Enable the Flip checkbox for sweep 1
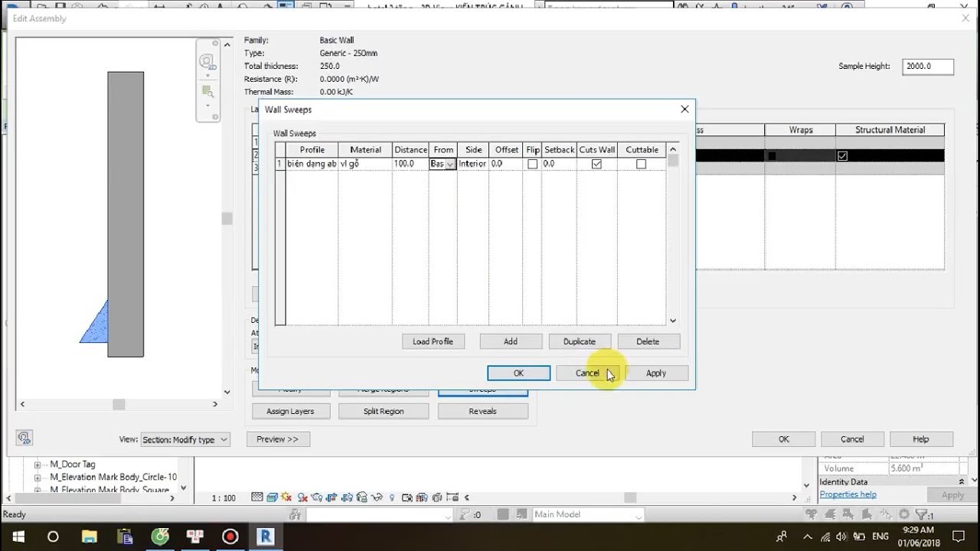This screenshot has height=551, width=980. pyautogui.click(x=532, y=164)
